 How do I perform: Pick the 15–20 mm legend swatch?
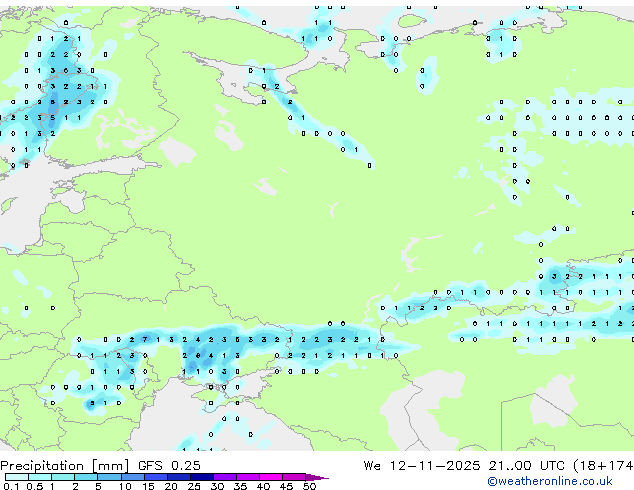pyautogui.click(x=156, y=477)
